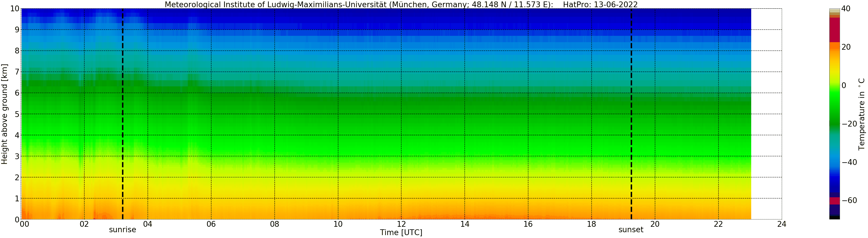Click the sunset dashed vertical line

click(x=631, y=114)
